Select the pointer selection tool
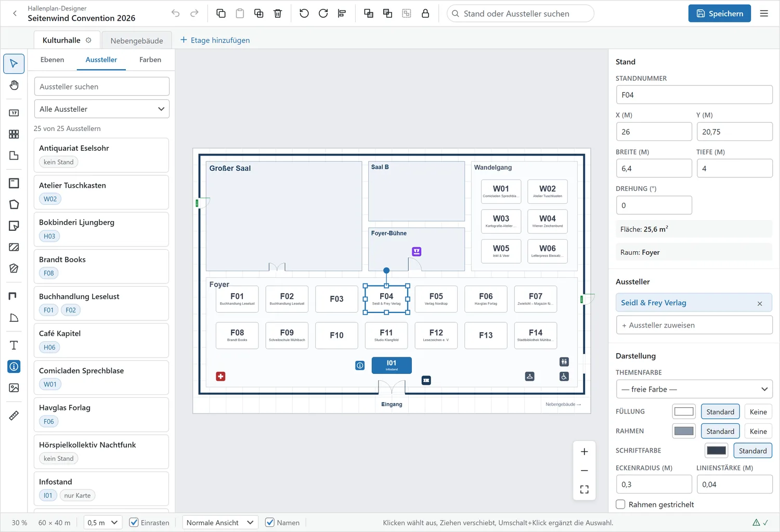Viewport: 780px width, 532px height. pyautogui.click(x=14, y=64)
